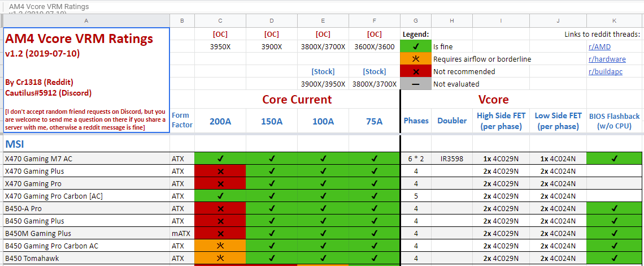Click the orange borderline legend icon
This screenshot has width=644, height=266.
[x=416, y=59]
